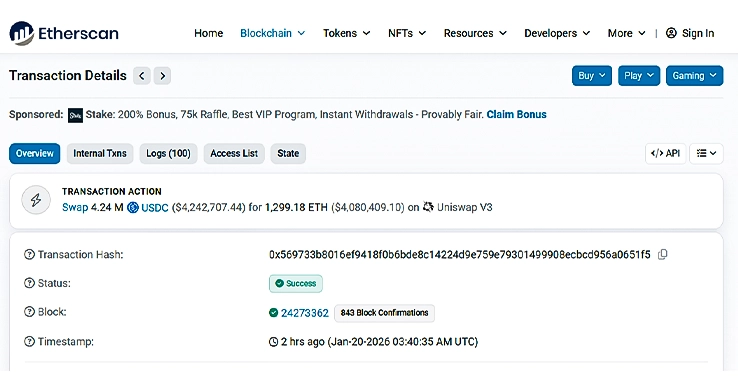Open the More menu
Image resolution: width=738 pixels, height=388 pixels.
(626, 33)
